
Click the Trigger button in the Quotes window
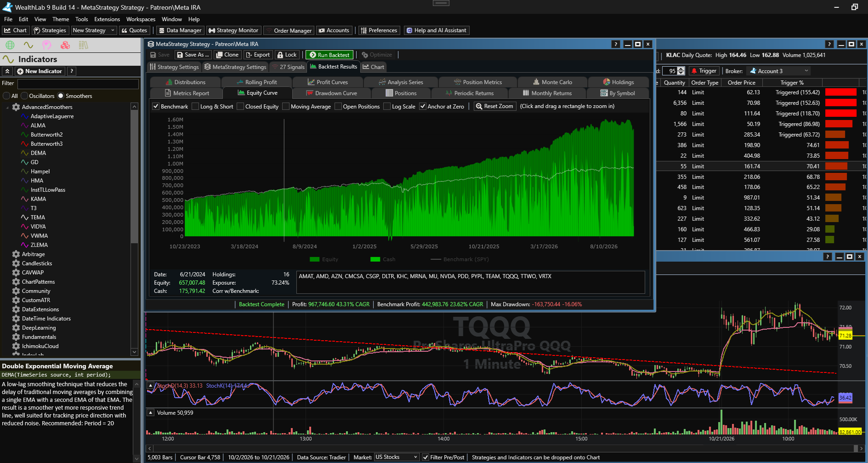703,71
